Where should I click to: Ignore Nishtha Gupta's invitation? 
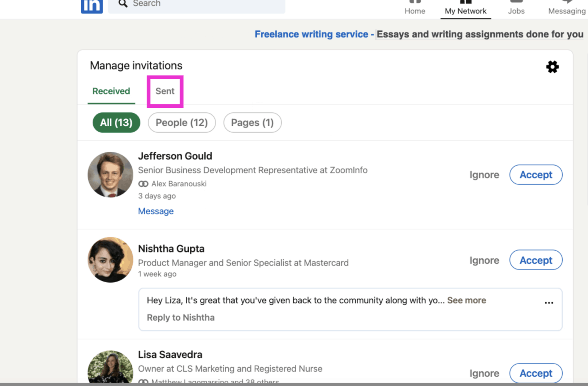(x=484, y=260)
